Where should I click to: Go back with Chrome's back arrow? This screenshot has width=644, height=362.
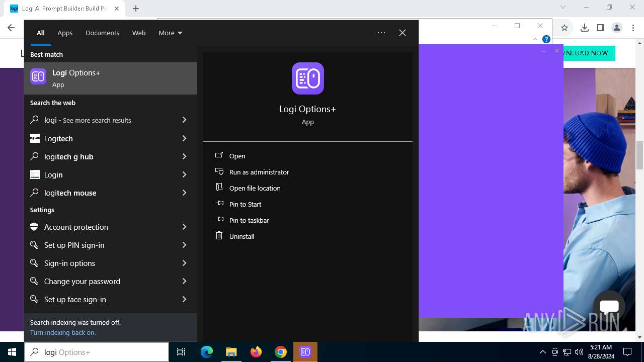11,28
